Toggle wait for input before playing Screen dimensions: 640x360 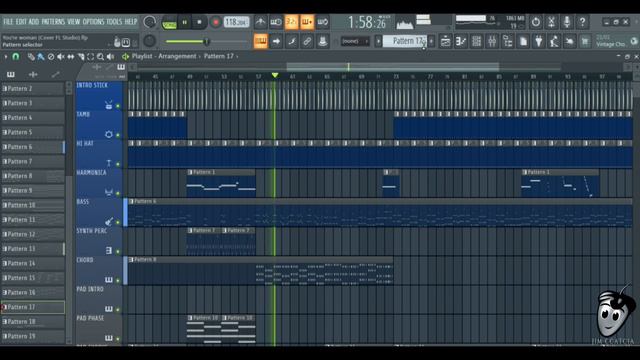(276, 22)
